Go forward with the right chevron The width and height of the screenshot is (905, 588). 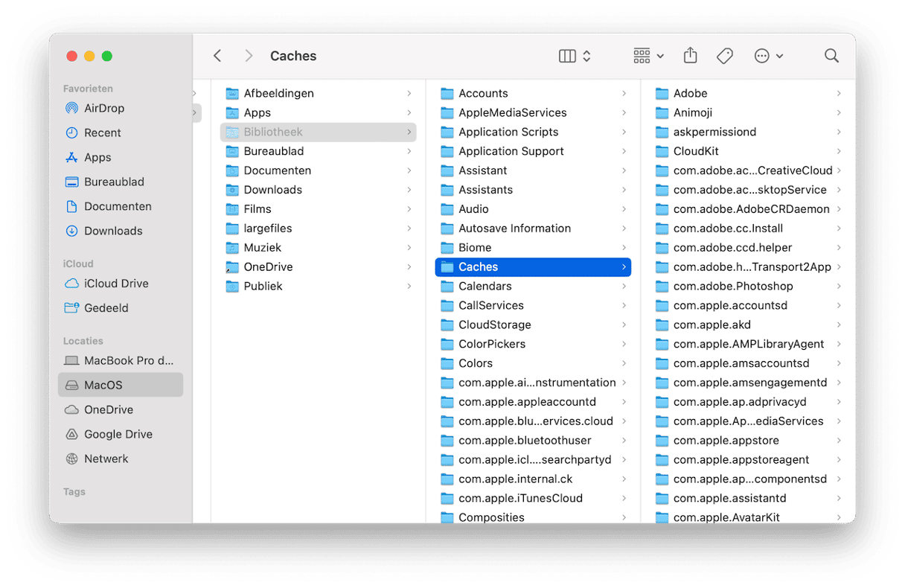coord(249,56)
